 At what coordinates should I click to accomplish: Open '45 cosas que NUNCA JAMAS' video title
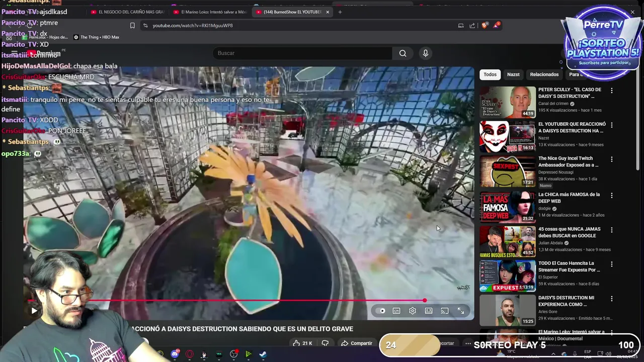(x=569, y=232)
